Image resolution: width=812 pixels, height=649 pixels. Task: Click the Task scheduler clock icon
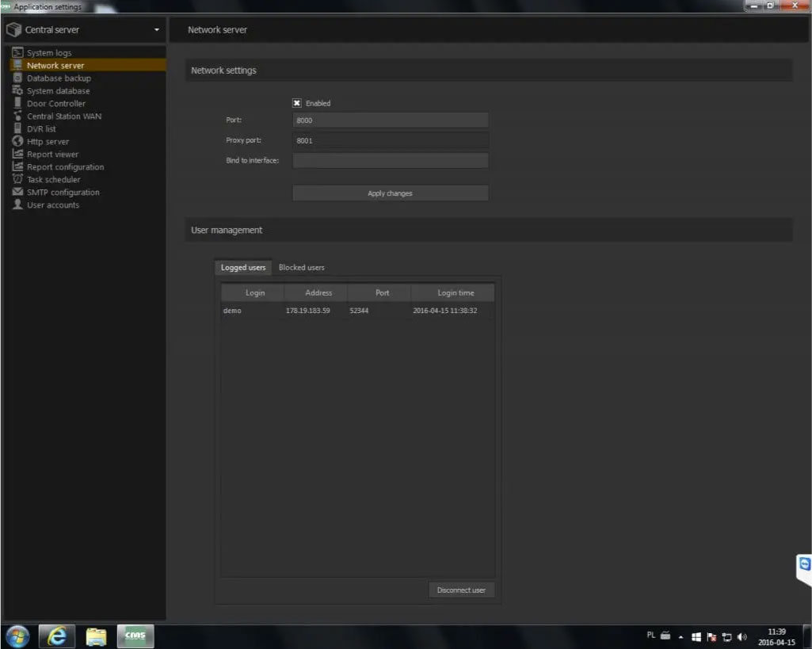point(17,180)
